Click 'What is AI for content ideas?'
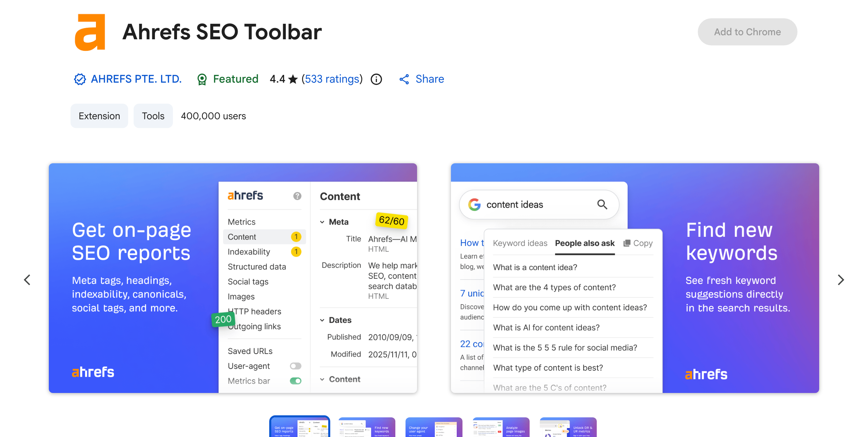The width and height of the screenshot is (868, 437). [546, 328]
